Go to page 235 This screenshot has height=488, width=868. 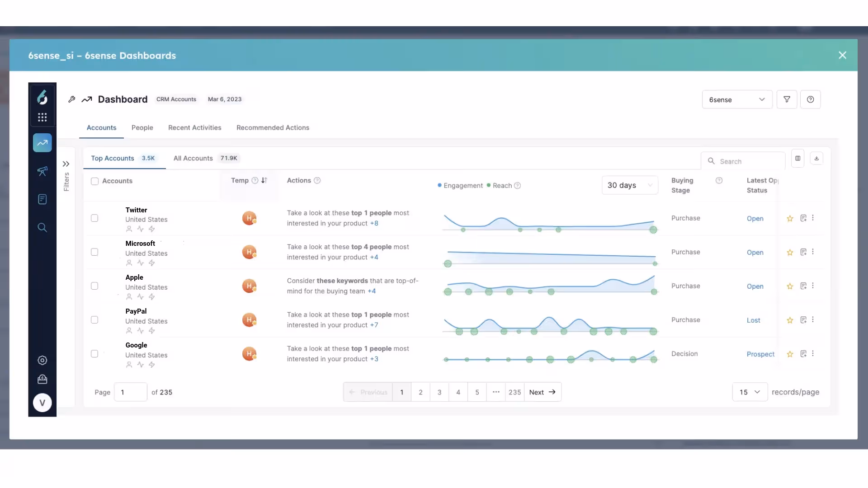click(514, 392)
